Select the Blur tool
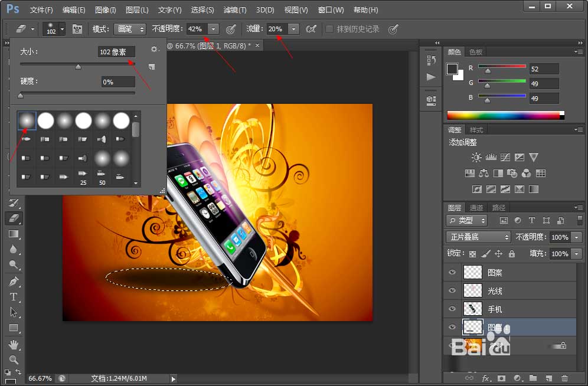Viewport: 588px width, 386px height. (14, 249)
